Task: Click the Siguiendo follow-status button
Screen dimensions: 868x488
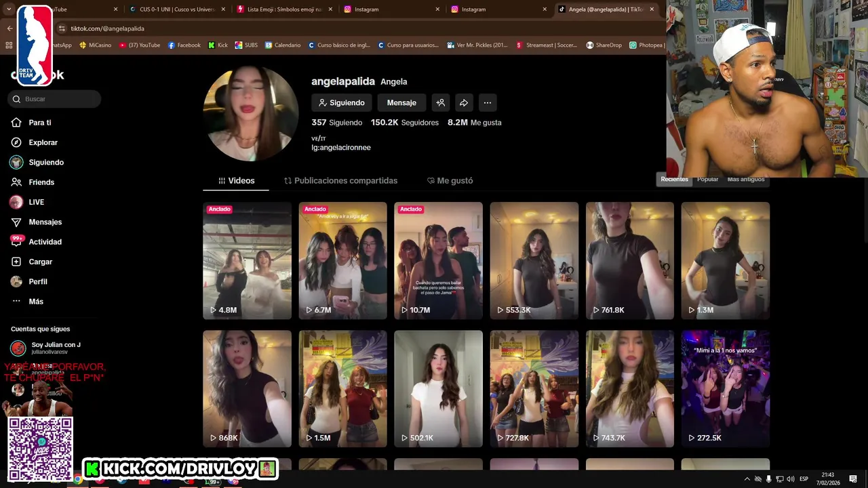Action: (342, 103)
